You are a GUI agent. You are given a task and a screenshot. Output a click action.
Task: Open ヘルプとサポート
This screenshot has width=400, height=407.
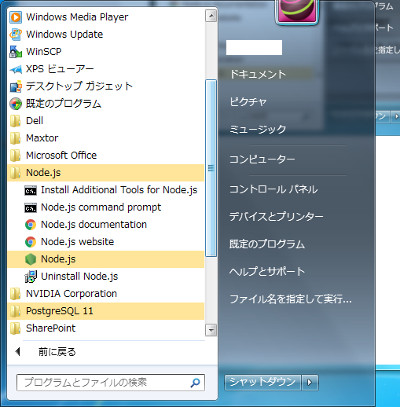[x=267, y=271]
